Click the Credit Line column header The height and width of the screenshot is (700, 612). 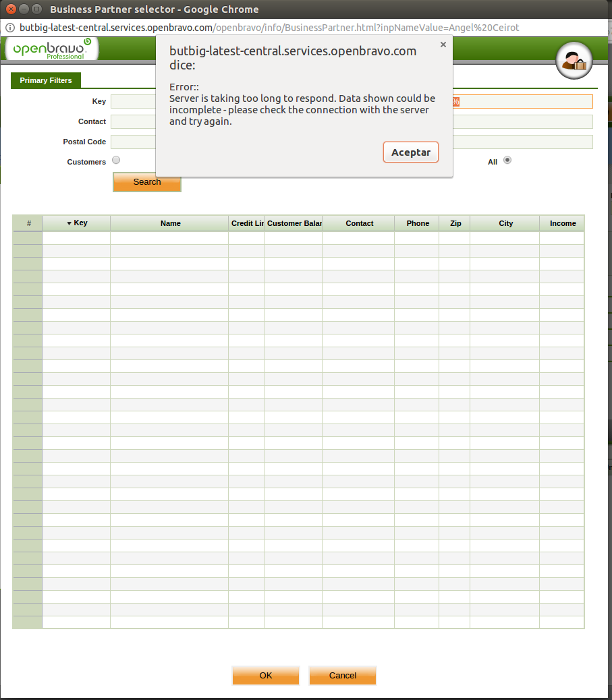246,223
